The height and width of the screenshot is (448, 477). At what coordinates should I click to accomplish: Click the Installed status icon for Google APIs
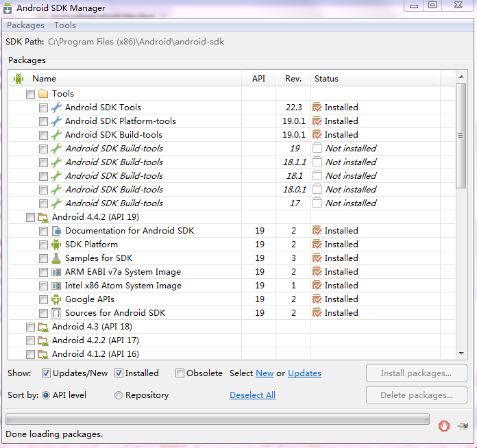click(x=317, y=299)
